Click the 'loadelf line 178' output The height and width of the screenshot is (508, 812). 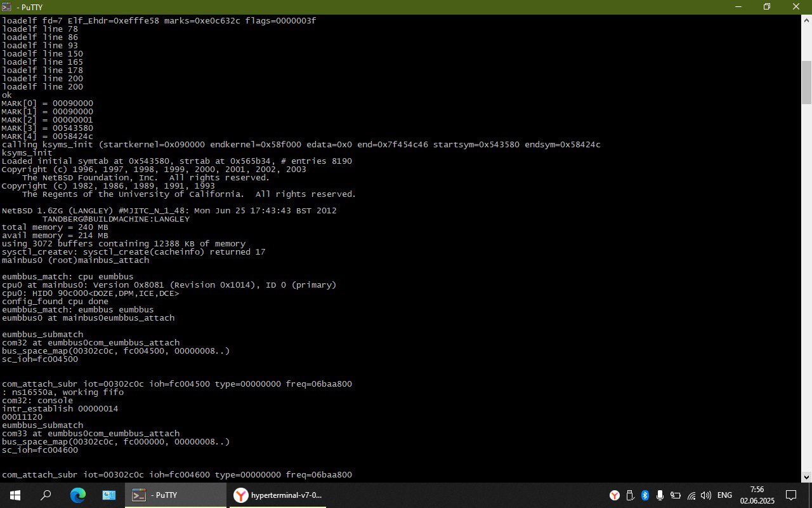pos(43,70)
